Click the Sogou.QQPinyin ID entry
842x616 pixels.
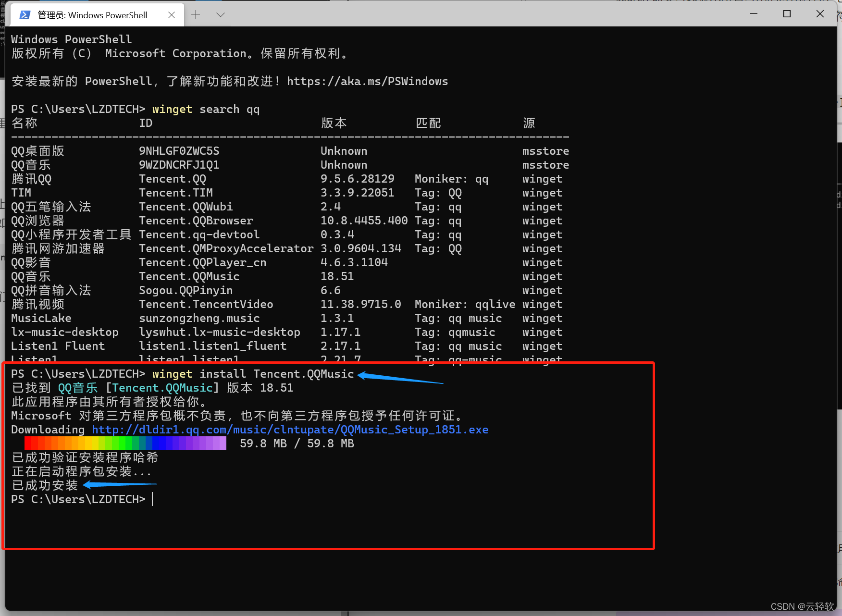tap(186, 291)
